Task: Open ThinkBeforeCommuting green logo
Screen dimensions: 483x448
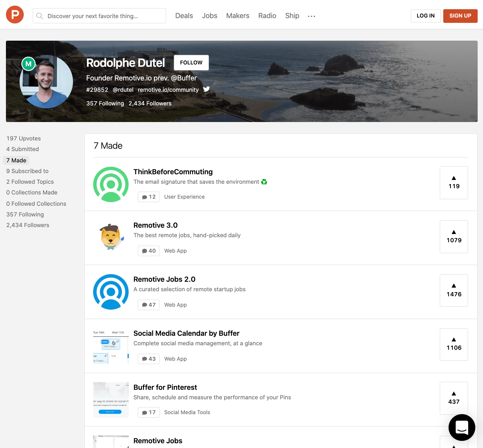Action: (111, 184)
